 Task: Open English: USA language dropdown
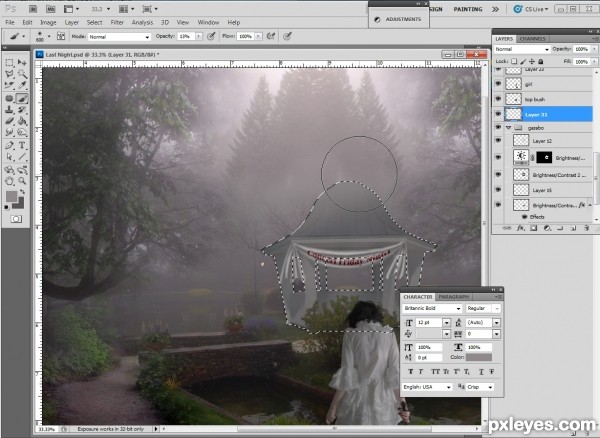coord(427,387)
